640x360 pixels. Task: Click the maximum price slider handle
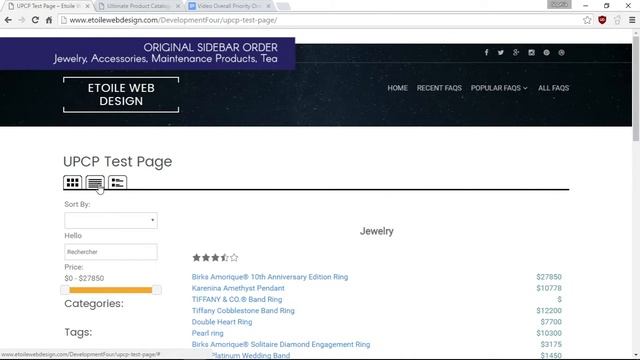pos(157,290)
